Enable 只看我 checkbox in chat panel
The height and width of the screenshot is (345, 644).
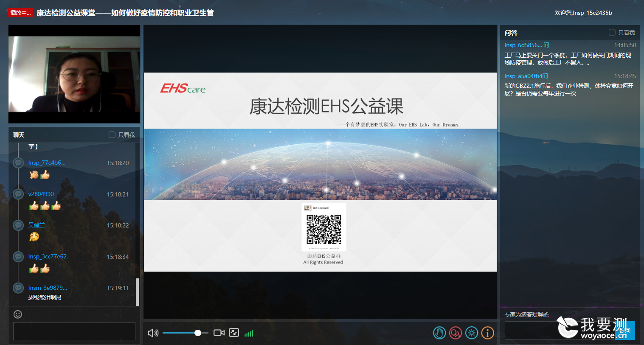[x=112, y=135]
